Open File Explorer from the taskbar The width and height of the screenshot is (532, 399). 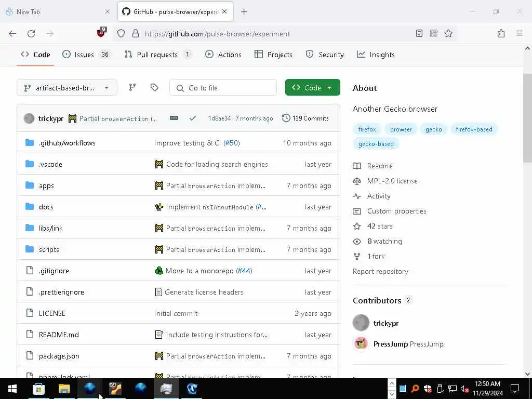[64, 389]
